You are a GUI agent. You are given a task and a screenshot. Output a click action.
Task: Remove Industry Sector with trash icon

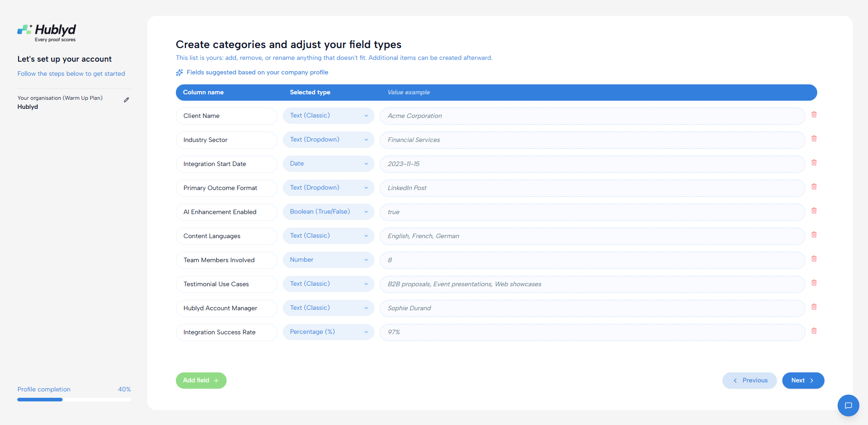(x=814, y=139)
